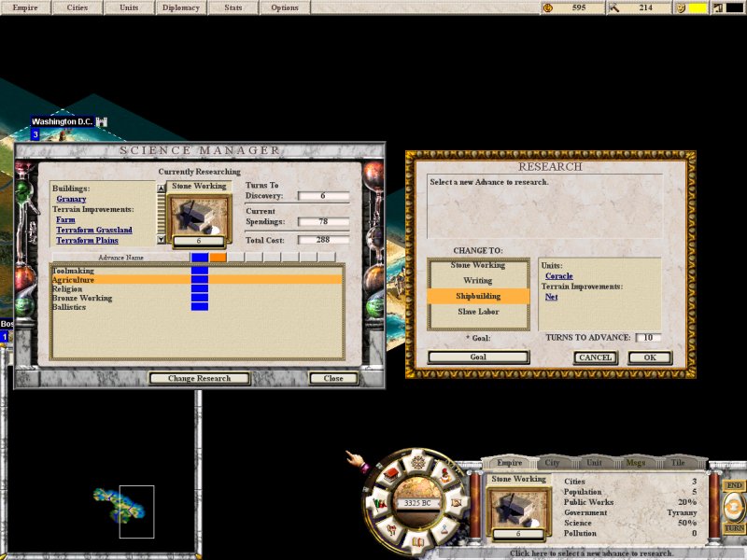Close the Science Manager window
Image resolution: width=747 pixels, height=560 pixels.
(x=333, y=378)
